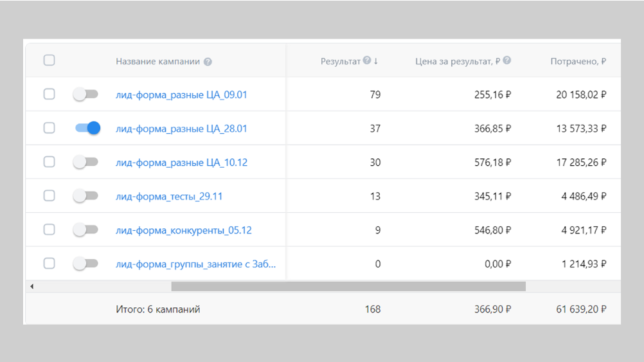The image size is (644, 362).
Task: Check the box for лид-форма_конкуренты_05.12 row
Action: (49, 230)
